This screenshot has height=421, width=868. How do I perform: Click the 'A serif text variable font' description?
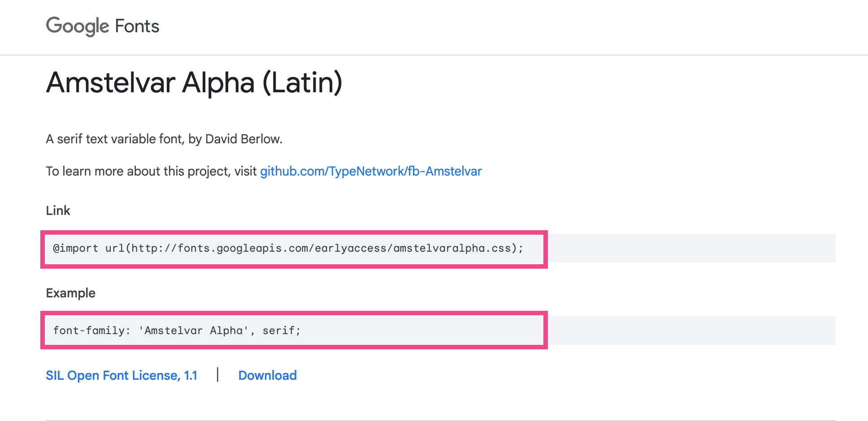tap(164, 139)
